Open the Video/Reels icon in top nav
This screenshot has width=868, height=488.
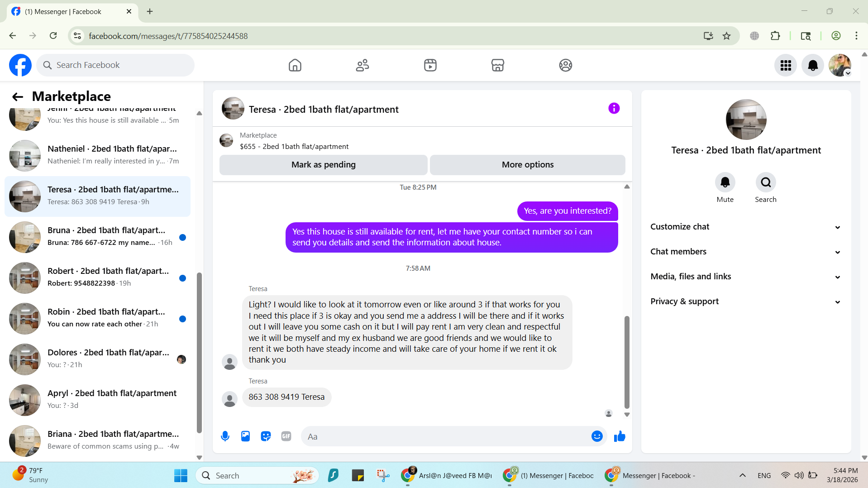430,65
